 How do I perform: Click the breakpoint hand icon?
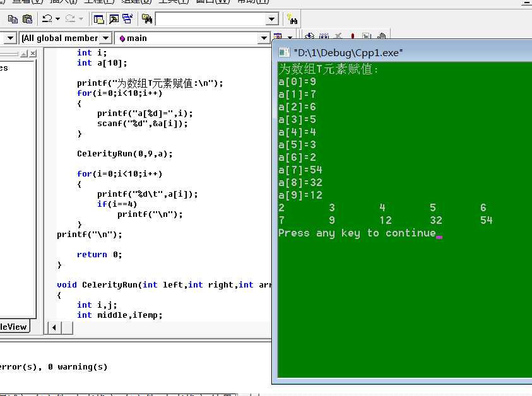click(x=382, y=36)
